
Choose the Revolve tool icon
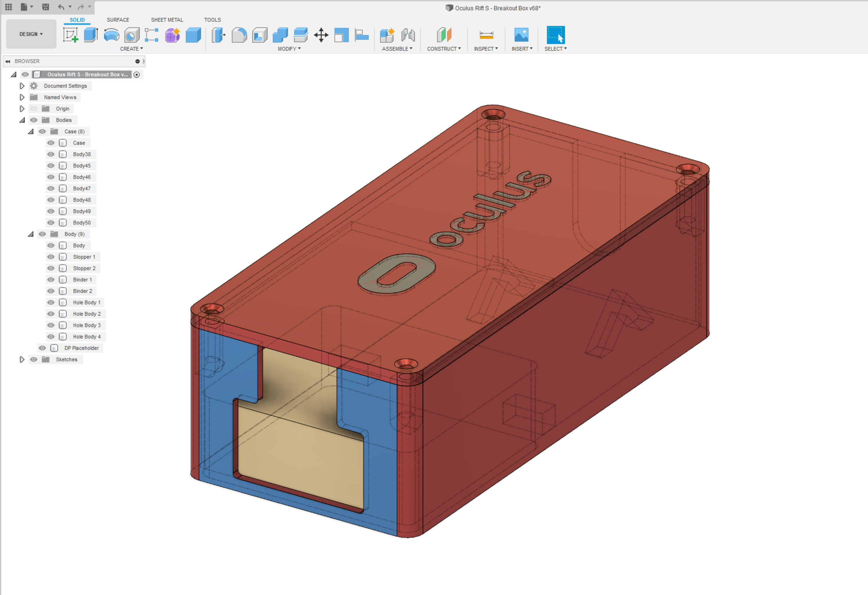pos(111,35)
